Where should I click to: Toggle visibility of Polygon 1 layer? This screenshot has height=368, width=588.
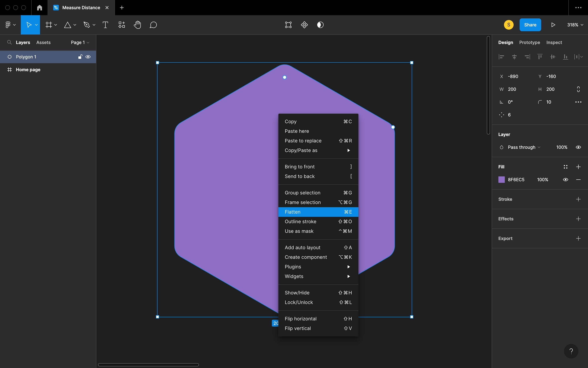pos(88,57)
